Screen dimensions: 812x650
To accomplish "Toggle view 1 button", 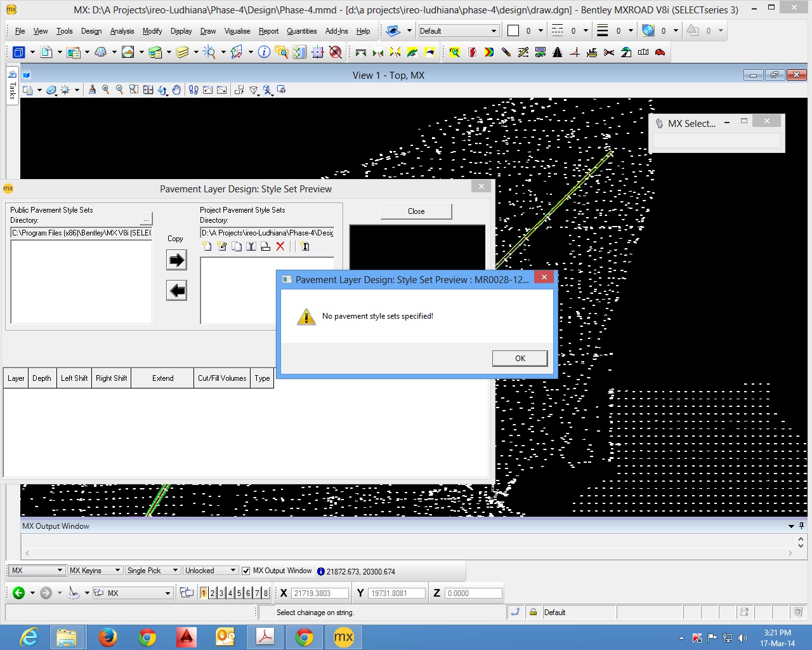I will [x=204, y=593].
